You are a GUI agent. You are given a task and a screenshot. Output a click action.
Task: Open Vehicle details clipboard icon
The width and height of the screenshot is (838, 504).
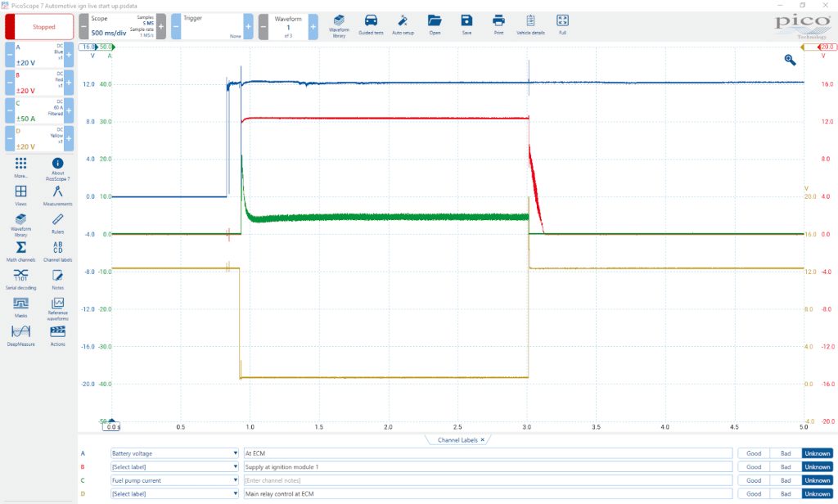(530, 25)
